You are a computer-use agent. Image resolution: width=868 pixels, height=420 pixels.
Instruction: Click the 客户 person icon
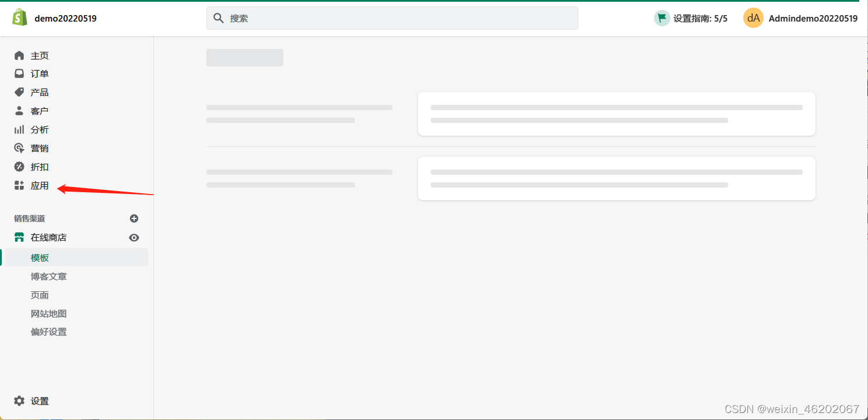(x=19, y=111)
